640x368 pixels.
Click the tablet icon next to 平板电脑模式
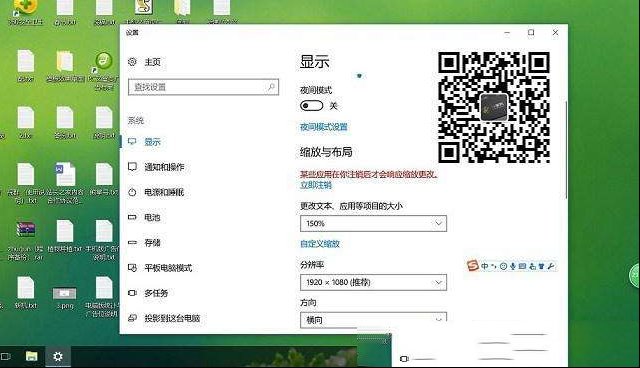tap(132, 268)
